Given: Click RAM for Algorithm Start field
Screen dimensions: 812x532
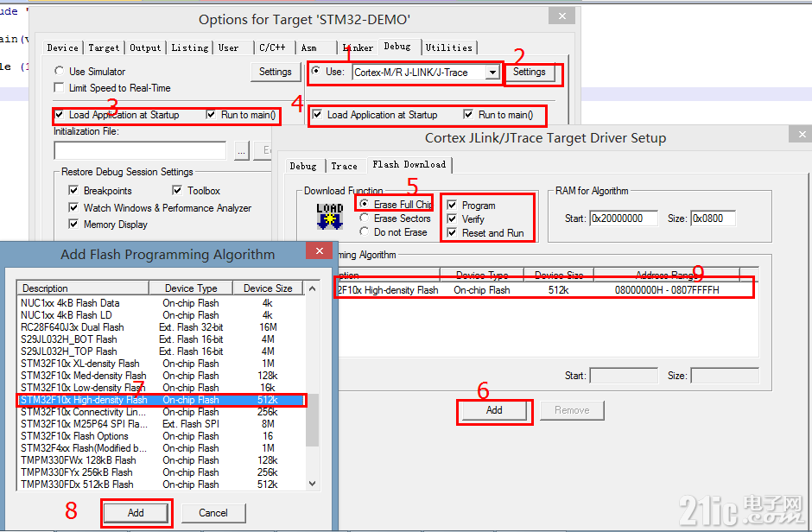Looking at the screenshot, I should tap(624, 218).
